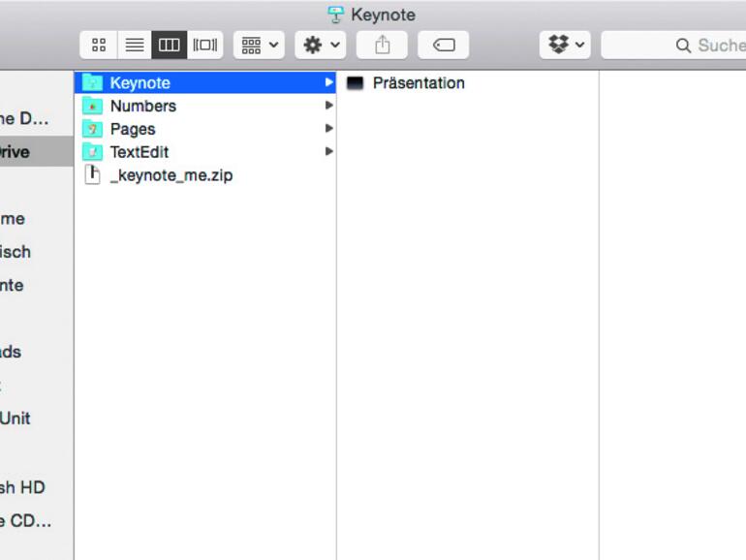Select the _keynote_me.zip file
746x560 pixels.
(x=205, y=175)
